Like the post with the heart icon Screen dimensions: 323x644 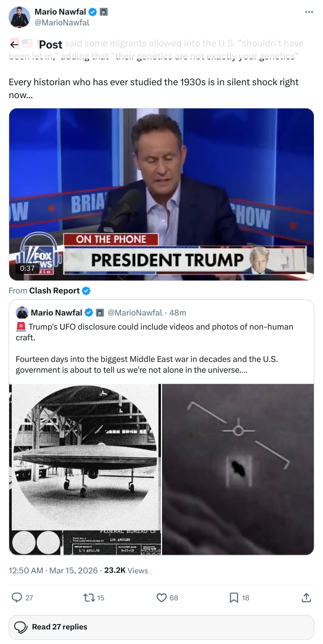pyautogui.click(x=161, y=598)
